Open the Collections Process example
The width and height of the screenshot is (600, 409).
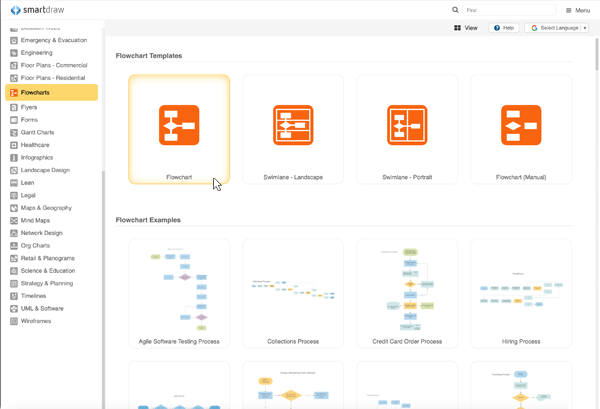293,293
